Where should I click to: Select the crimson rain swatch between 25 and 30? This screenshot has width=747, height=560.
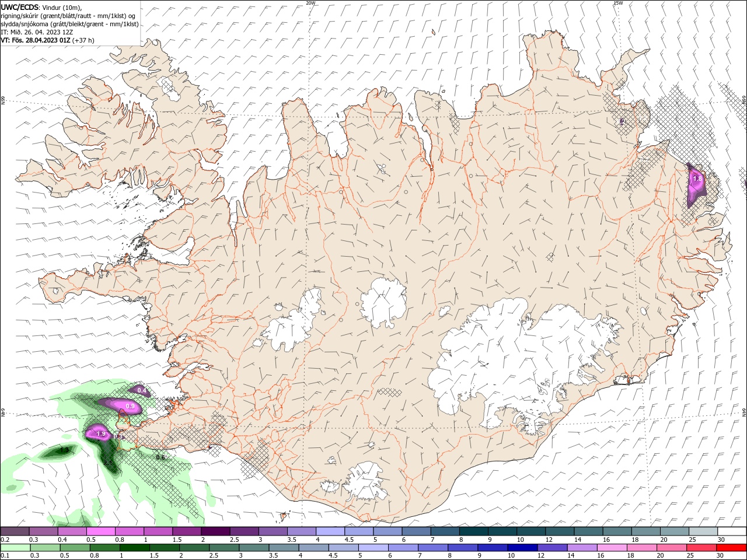pyautogui.click(x=701, y=548)
